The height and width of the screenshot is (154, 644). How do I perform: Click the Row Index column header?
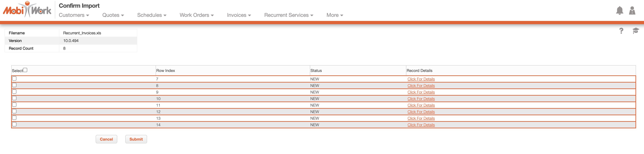click(x=165, y=71)
